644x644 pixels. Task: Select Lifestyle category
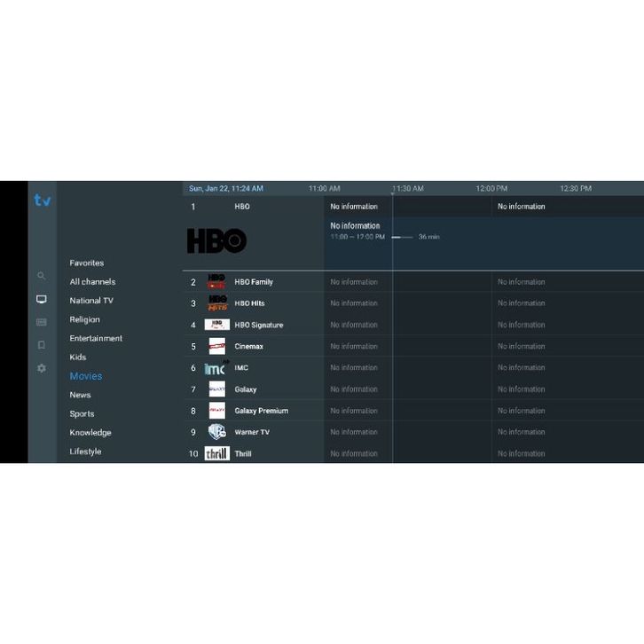click(85, 452)
